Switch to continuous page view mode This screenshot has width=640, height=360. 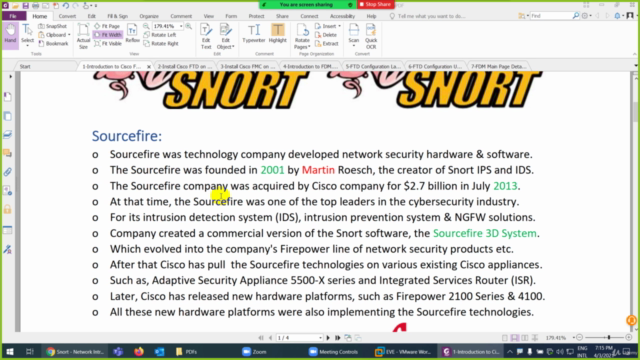click(515, 338)
